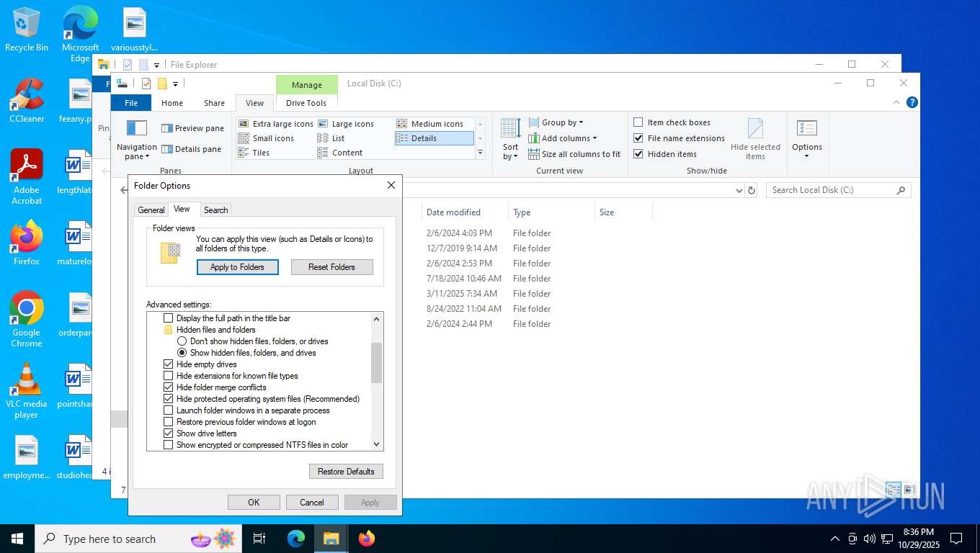Click the Reset Folders button

[332, 267]
